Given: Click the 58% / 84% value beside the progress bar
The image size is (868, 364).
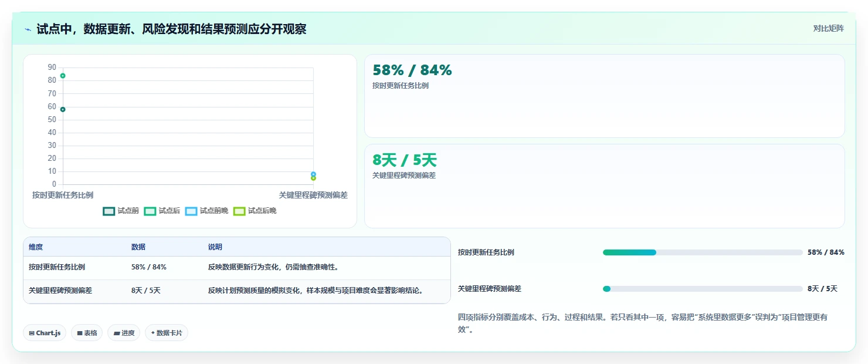Looking at the screenshot, I should click(826, 252).
